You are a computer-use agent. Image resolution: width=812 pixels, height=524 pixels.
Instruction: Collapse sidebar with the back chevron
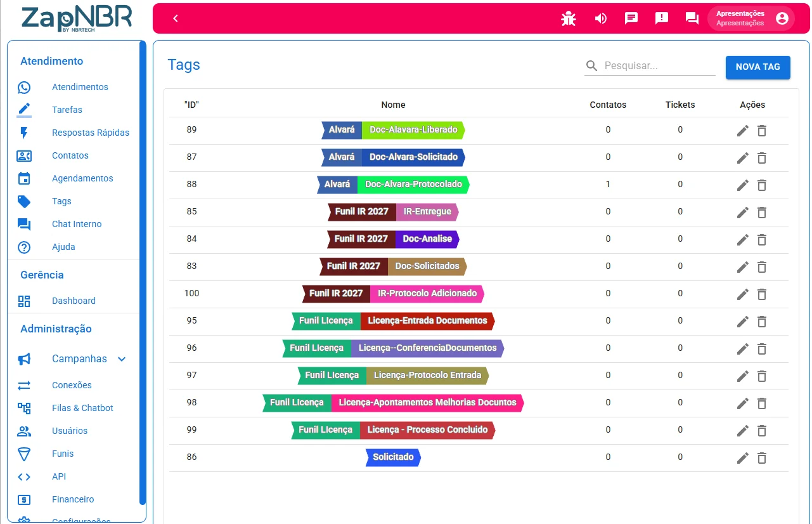[x=176, y=18]
